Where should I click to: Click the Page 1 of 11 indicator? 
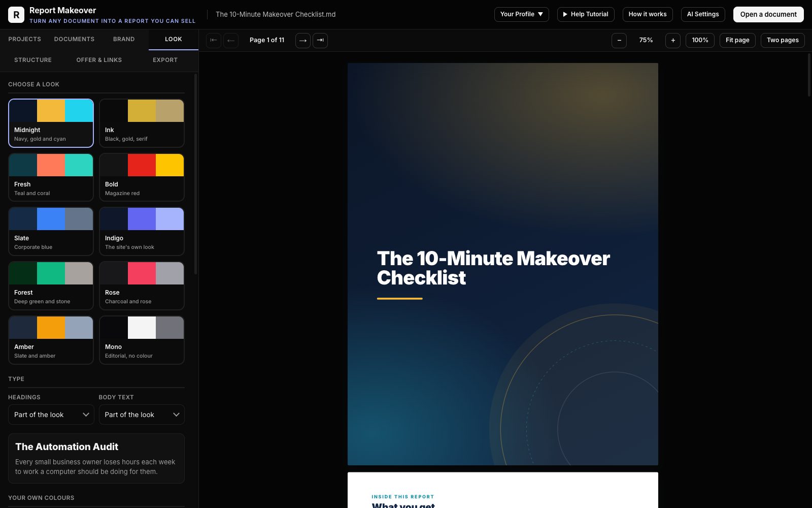[267, 40]
